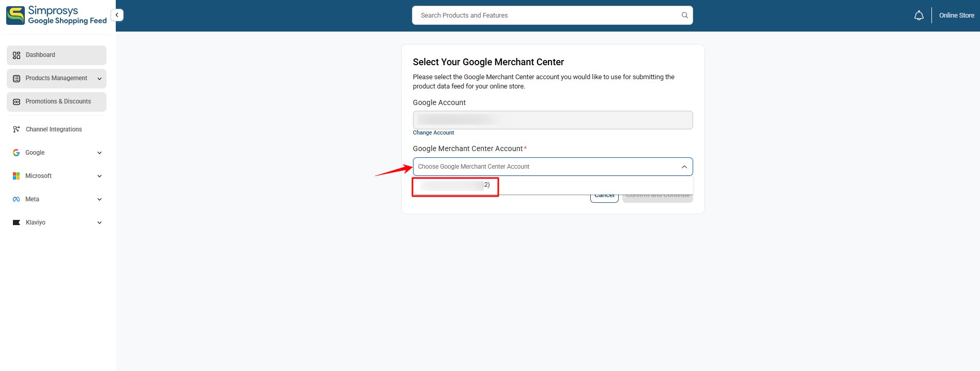Collapse the sidebar with arrow button
This screenshot has width=980, height=371.
pyautogui.click(x=117, y=15)
